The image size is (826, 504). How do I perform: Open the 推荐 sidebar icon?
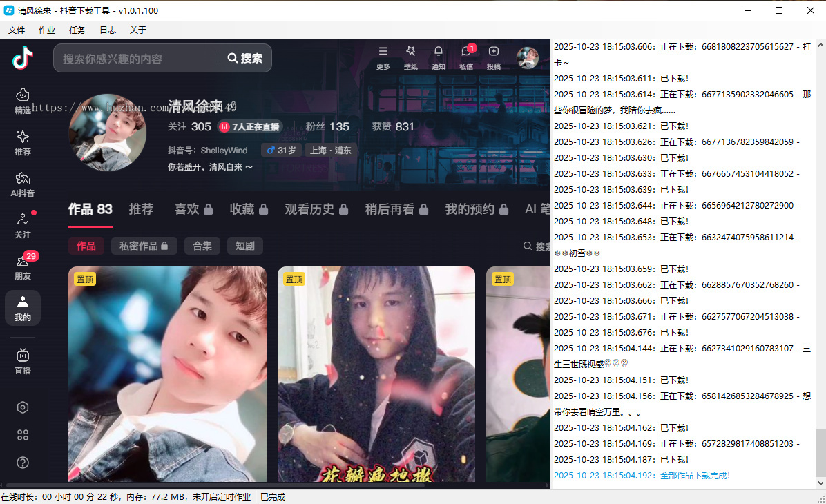pyautogui.click(x=23, y=143)
